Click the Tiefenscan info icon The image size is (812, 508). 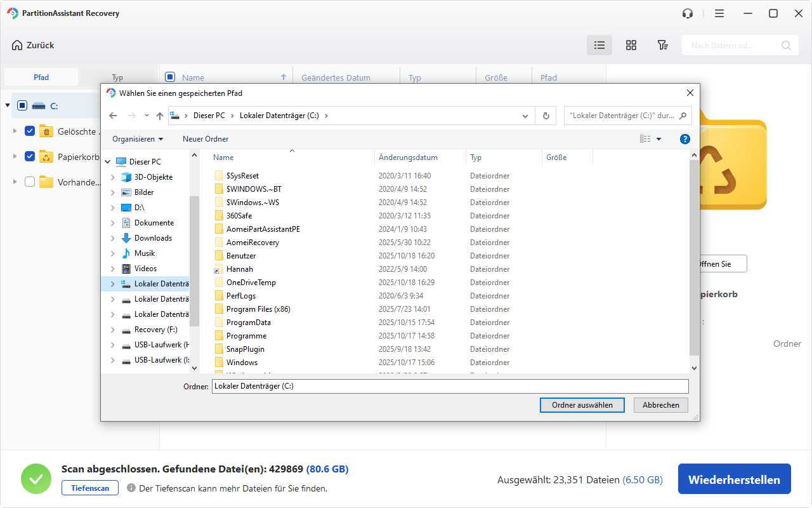131,488
